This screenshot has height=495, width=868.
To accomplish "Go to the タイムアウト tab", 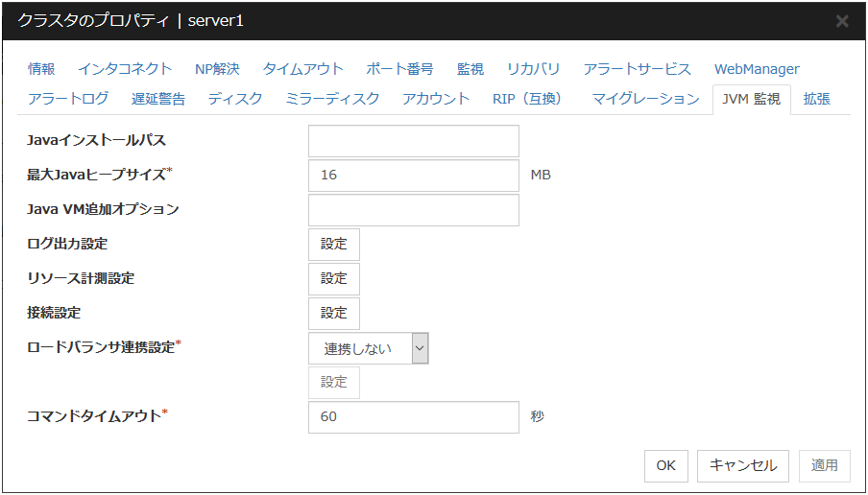I will point(302,69).
